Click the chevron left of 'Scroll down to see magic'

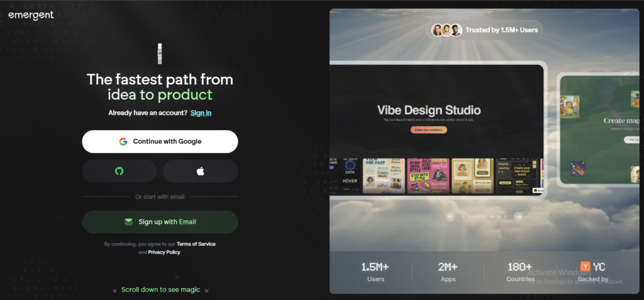pyautogui.click(x=114, y=290)
